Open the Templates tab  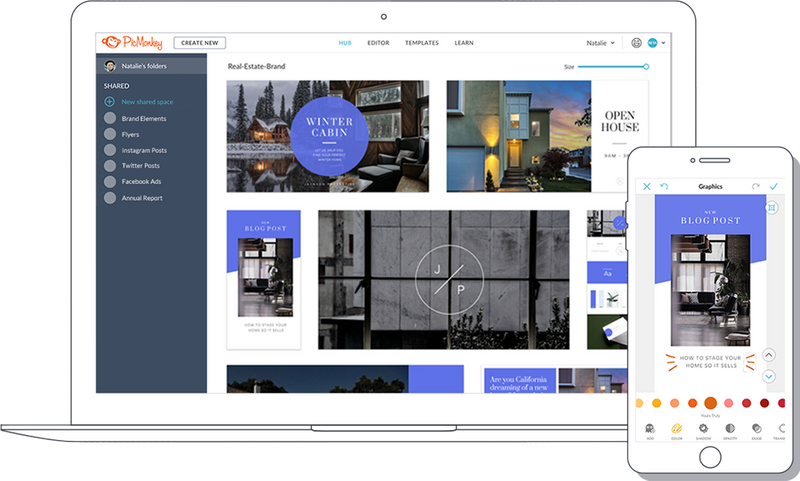click(421, 43)
